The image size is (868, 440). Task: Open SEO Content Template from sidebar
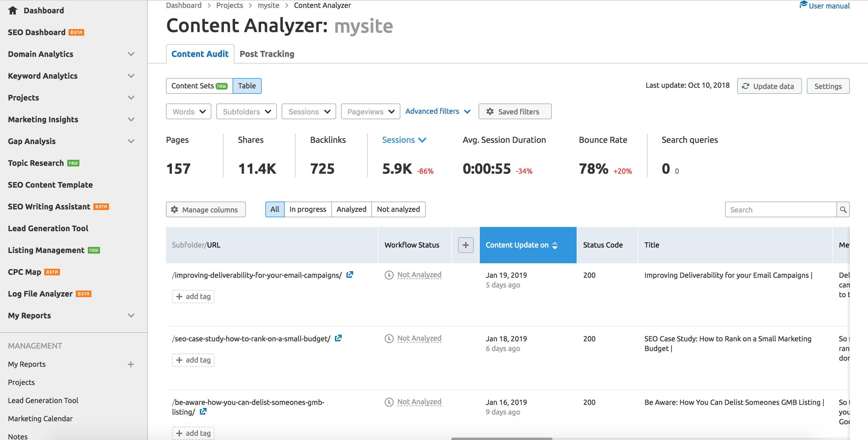click(50, 185)
